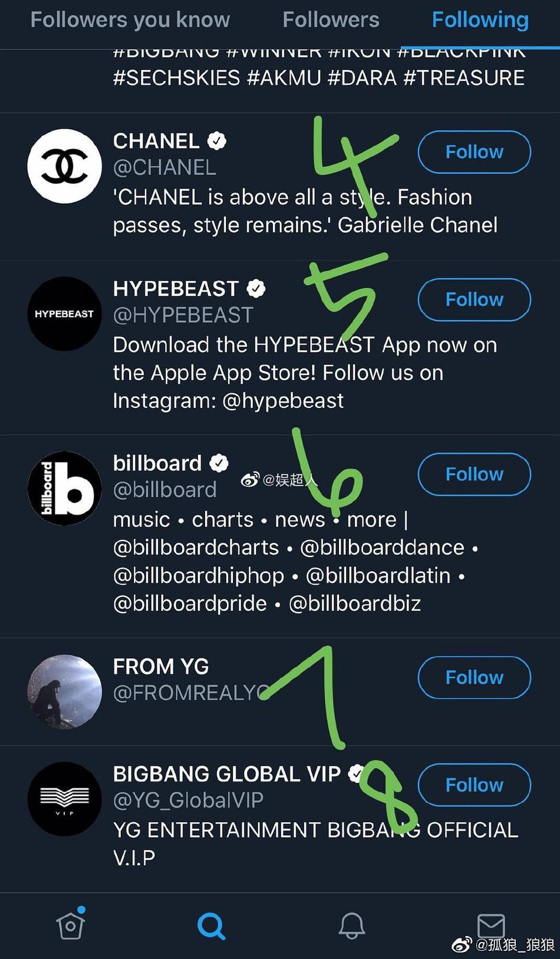Open HYPEBEAST profile avatar

(x=65, y=314)
